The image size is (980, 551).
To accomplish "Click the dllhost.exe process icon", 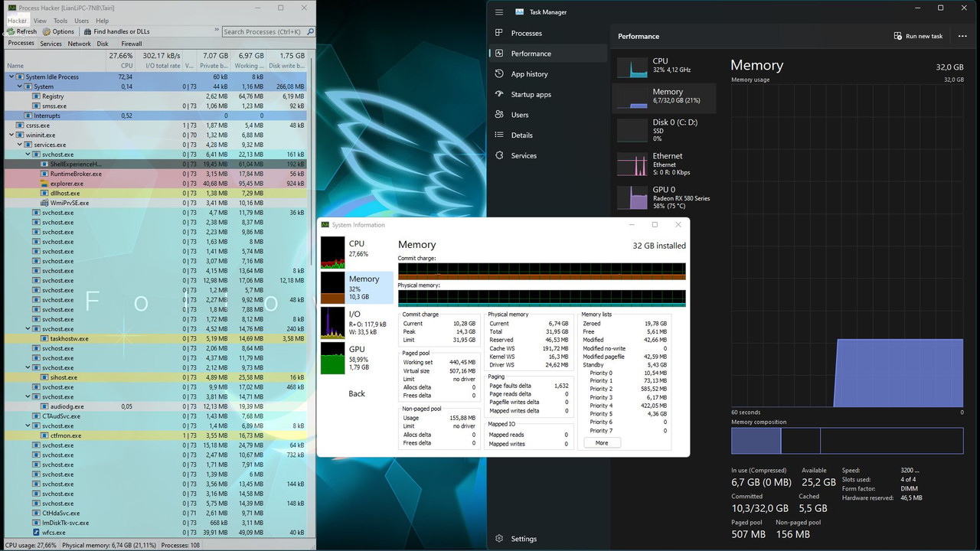I will [45, 194].
